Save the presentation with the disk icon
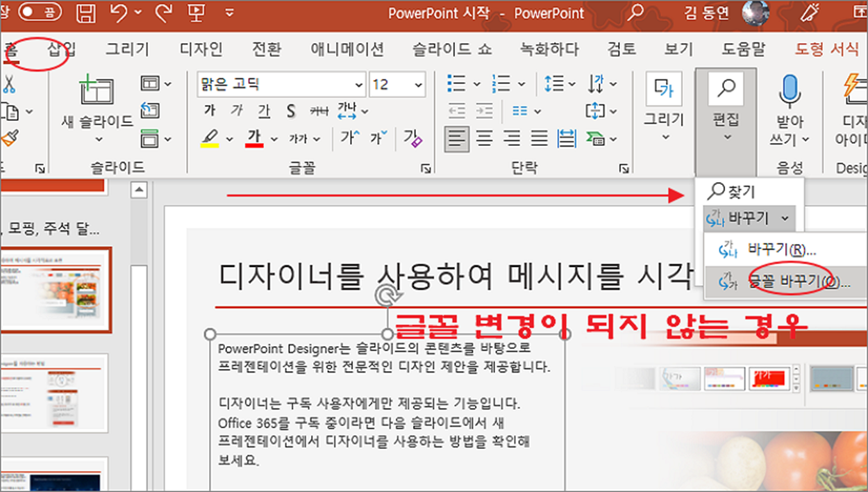The width and height of the screenshot is (868, 492). [x=86, y=13]
